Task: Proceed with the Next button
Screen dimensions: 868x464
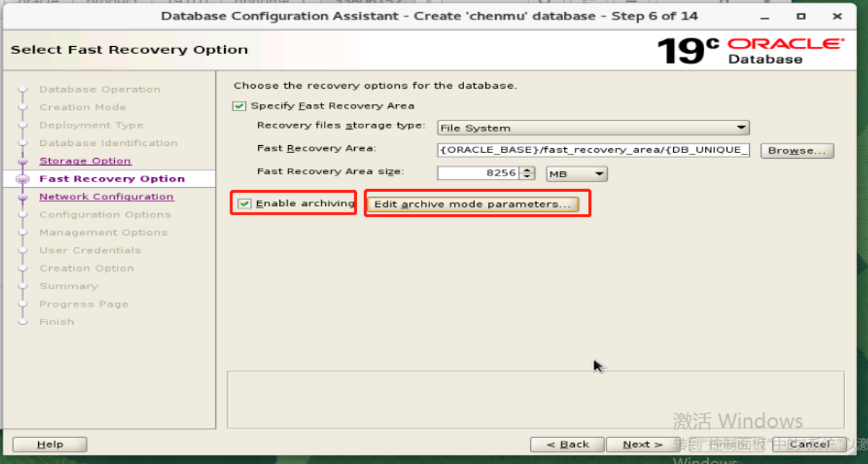Action: coord(643,445)
